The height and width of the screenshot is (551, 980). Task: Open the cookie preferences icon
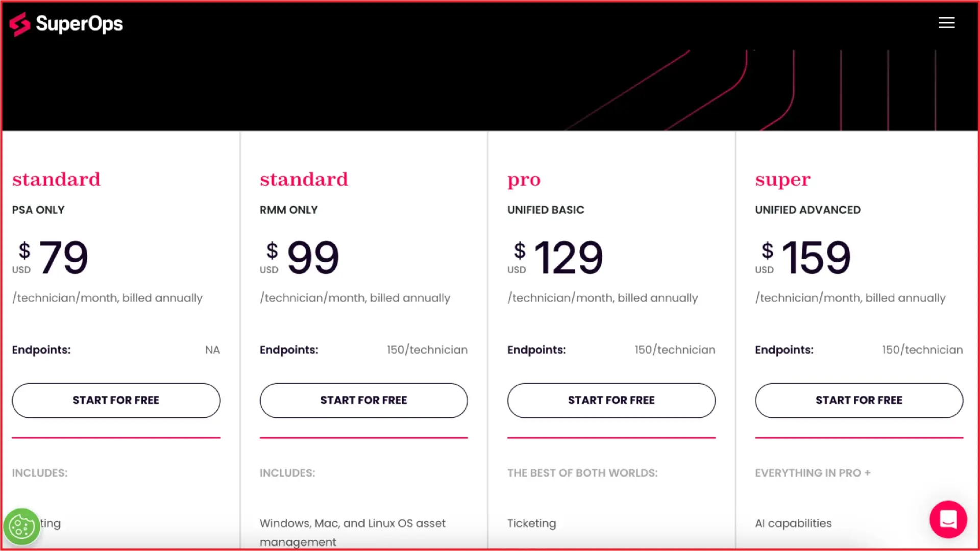[x=21, y=527]
